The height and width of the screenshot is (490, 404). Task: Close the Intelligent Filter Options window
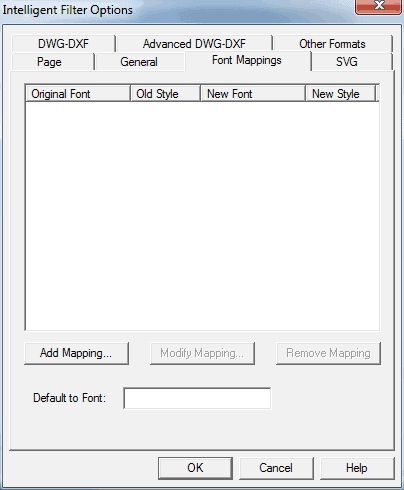tap(379, 6)
